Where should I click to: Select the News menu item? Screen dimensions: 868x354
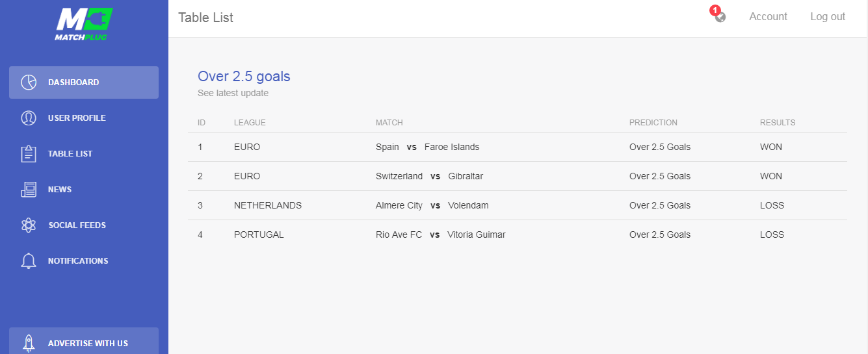[84, 190]
